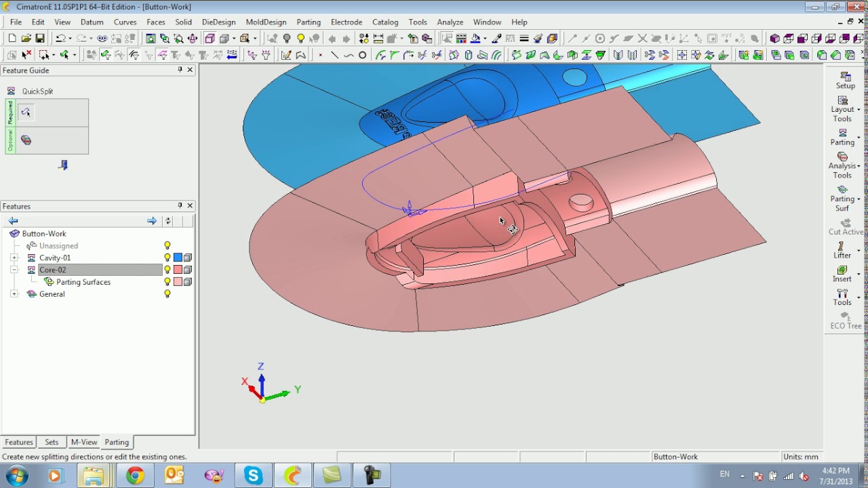
Task: Click the measure ruler icon in toolbar
Action: 378,39
